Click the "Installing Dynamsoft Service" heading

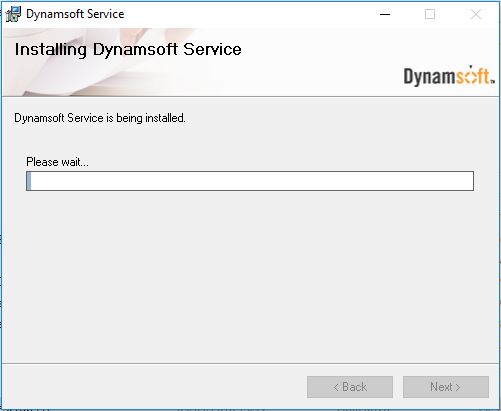[128, 50]
